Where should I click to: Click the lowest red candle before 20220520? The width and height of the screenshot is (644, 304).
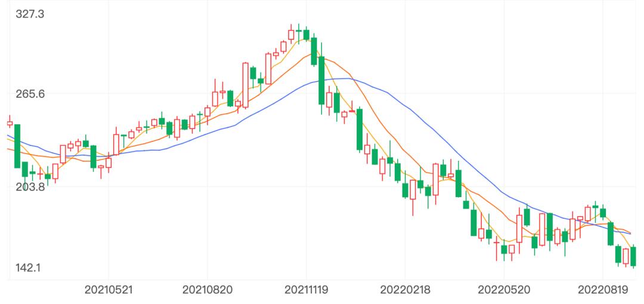[x=496, y=242]
